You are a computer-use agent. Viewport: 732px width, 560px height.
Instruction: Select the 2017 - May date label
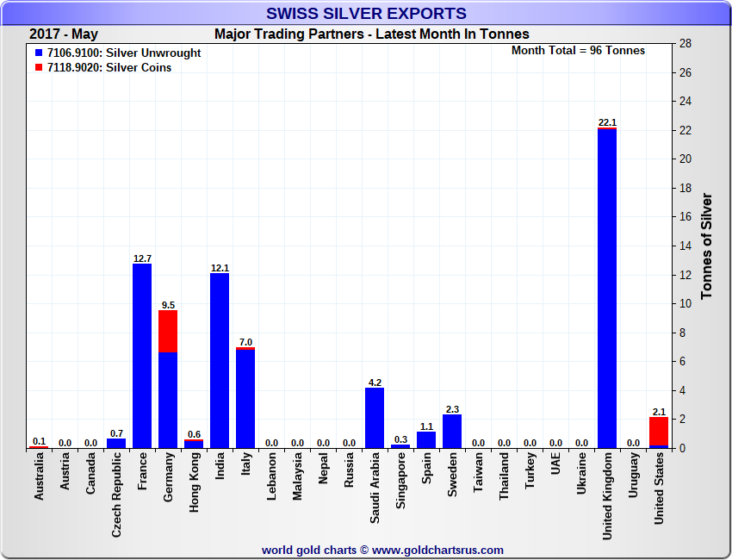[x=64, y=34]
